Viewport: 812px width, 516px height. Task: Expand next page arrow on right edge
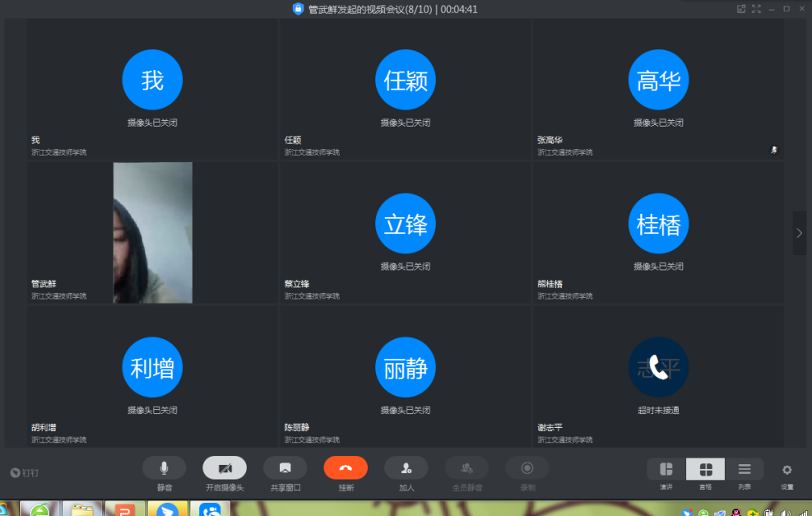point(799,233)
